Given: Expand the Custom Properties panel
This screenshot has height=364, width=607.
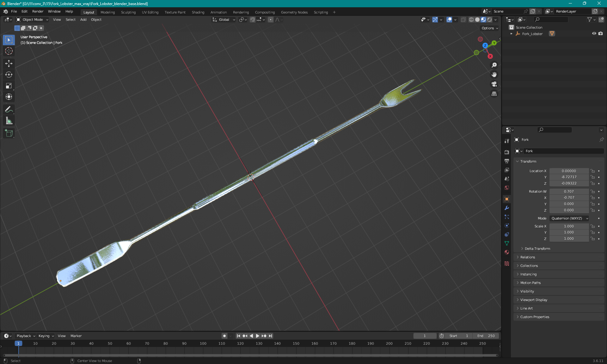Looking at the screenshot, I should (x=535, y=317).
